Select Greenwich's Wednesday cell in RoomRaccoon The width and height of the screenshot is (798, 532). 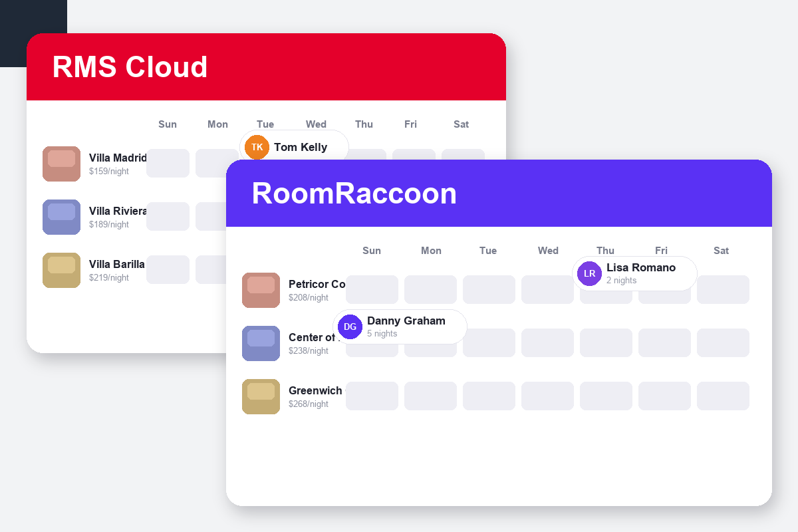point(547,396)
